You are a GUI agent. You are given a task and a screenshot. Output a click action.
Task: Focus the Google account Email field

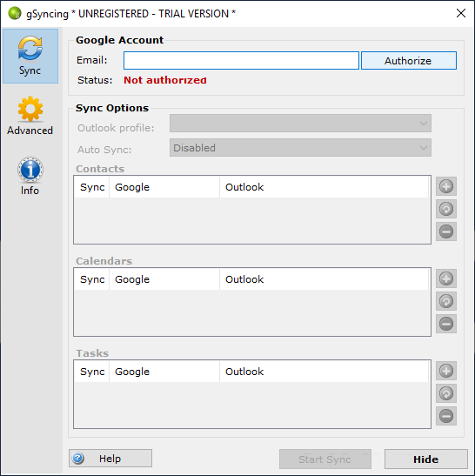coord(241,60)
